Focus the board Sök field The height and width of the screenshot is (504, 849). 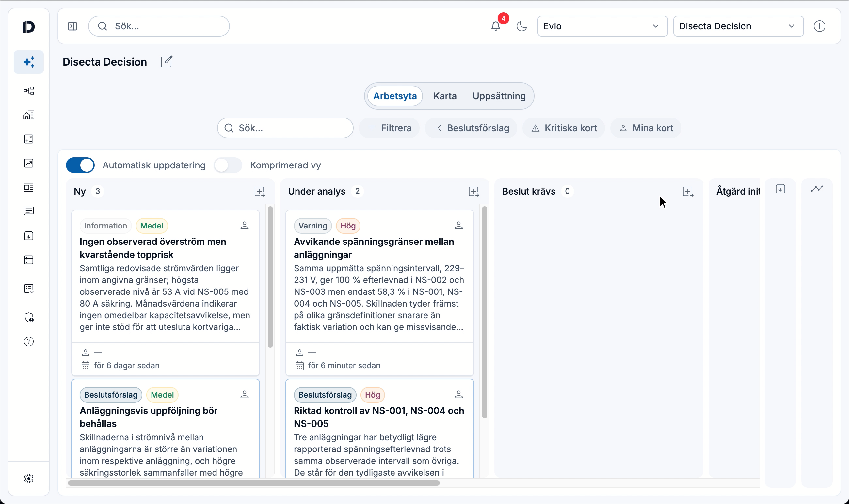(285, 128)
